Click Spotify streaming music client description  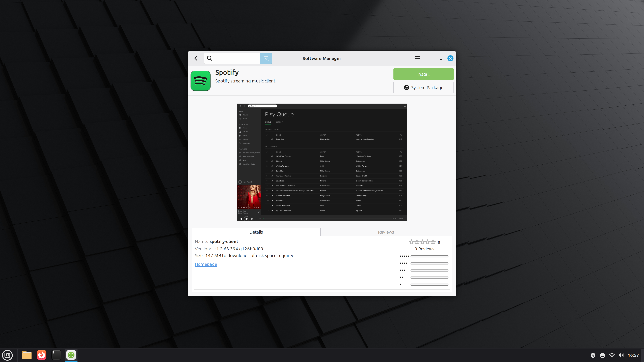coord(245,81)
